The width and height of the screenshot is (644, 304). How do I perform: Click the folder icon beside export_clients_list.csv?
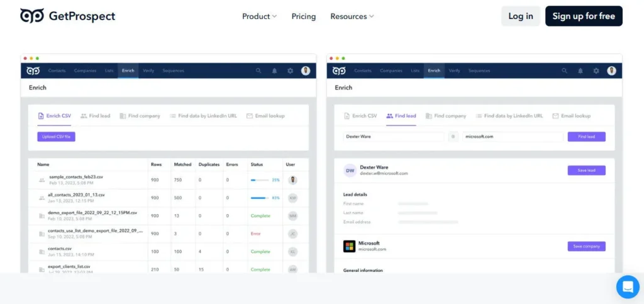42,269
